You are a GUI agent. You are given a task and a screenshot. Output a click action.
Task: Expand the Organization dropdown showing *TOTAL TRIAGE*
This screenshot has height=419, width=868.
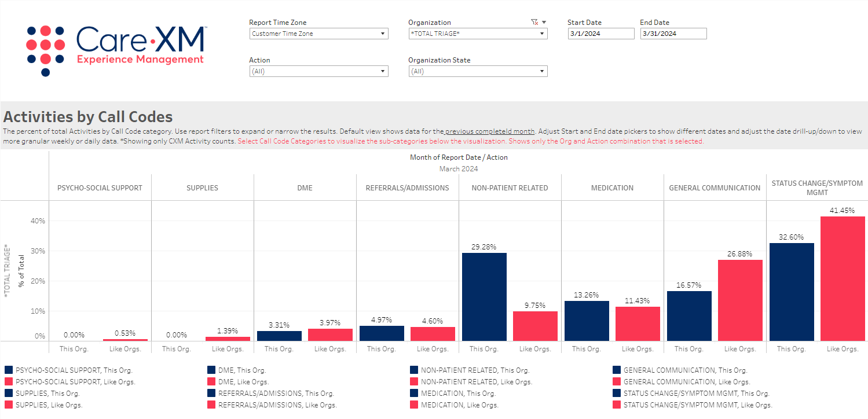(478, 34)
